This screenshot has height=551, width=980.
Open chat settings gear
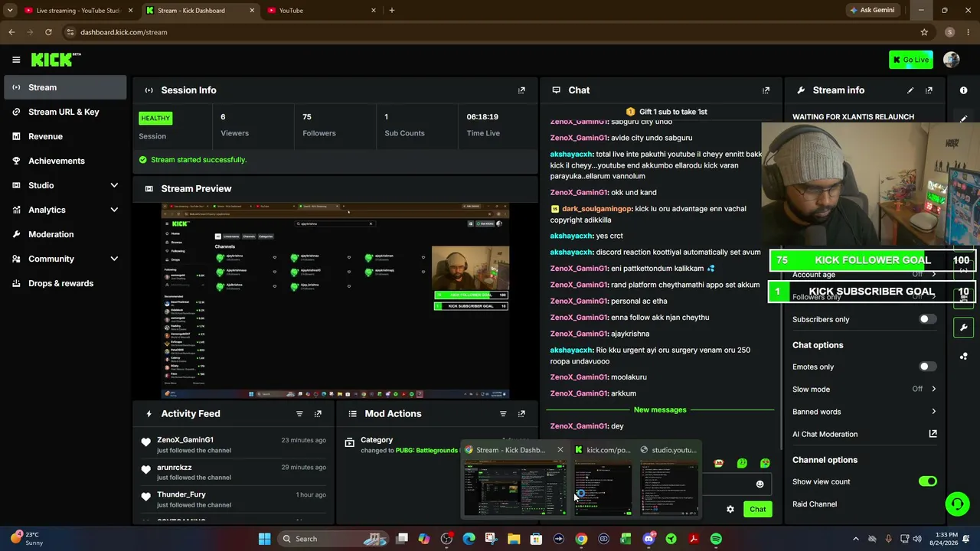(730, 509)
